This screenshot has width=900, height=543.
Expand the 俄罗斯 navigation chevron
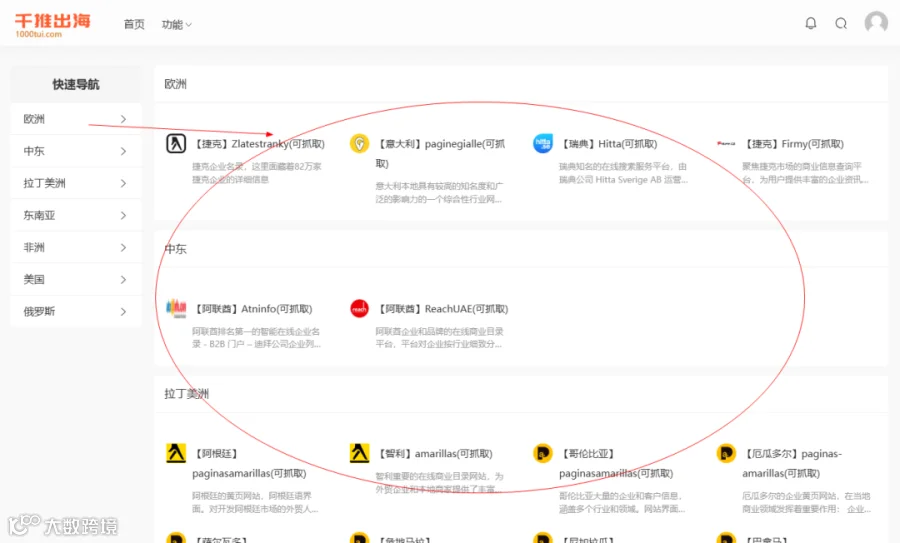pyautogui.click(x=123, y=312)
